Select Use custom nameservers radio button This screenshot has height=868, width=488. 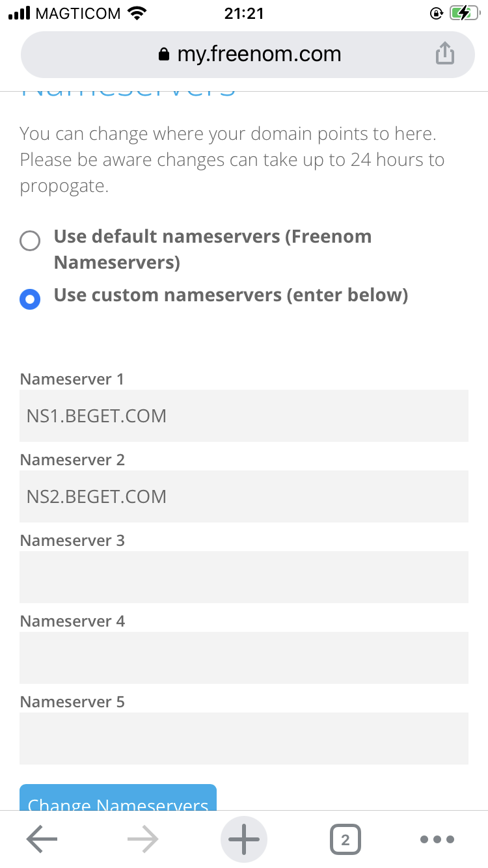[x=30, y=299]
